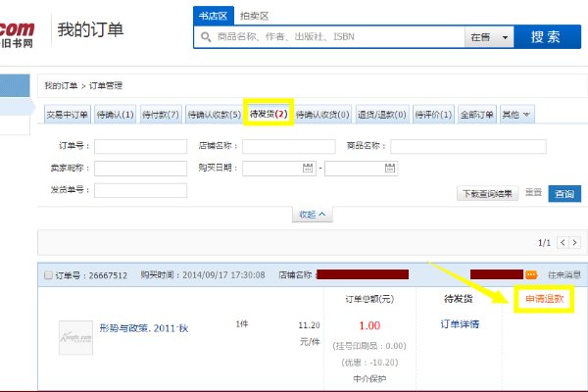Viewport: 588px width, 392px height.
Task: Open the 待确认(1) tab
Action: pyautogui.click(x=115, y=115)
